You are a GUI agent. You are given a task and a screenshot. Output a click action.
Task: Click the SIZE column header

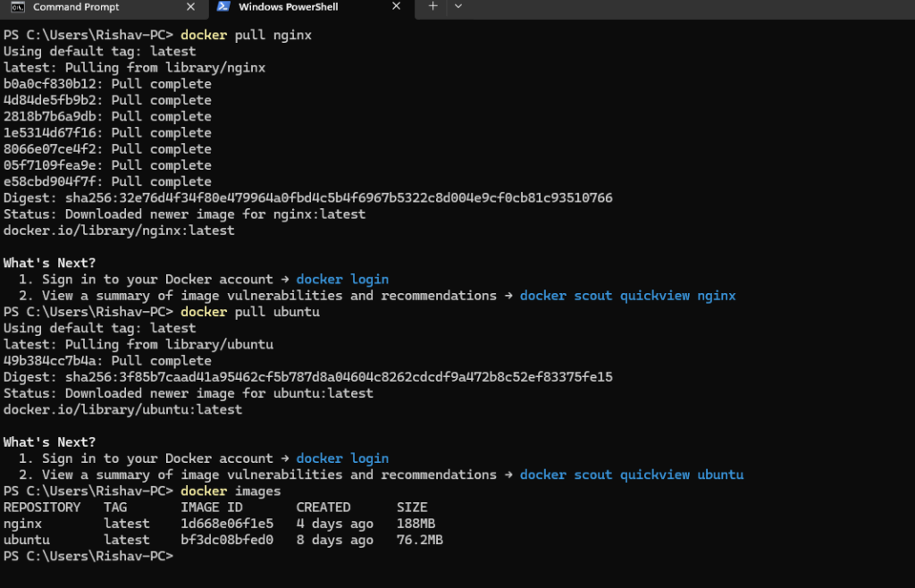point(412,508)
